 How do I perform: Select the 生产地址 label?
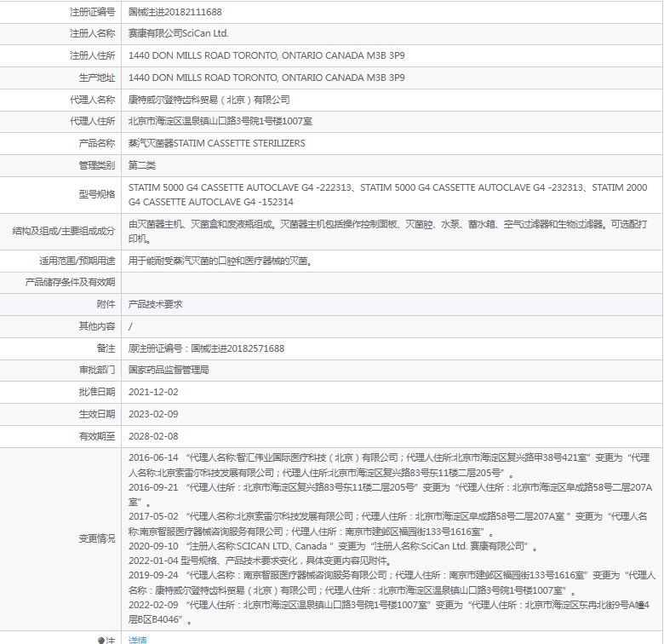96,78
